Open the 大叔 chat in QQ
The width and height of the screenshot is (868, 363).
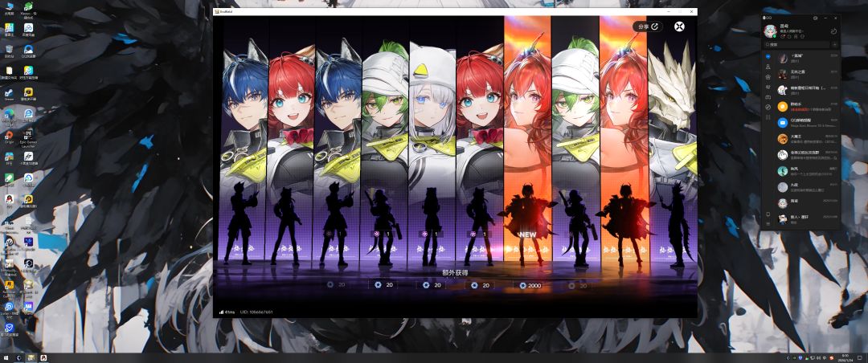[x=807, y=186]
